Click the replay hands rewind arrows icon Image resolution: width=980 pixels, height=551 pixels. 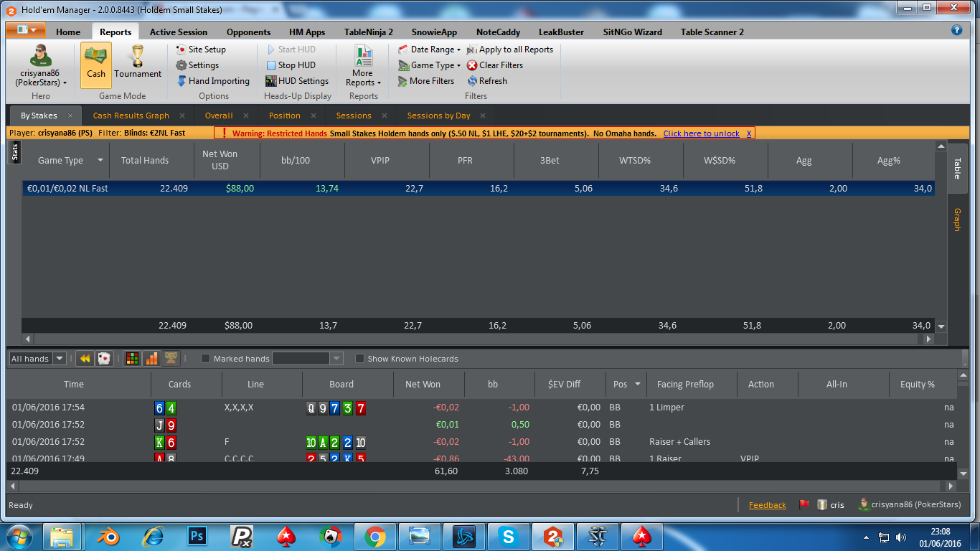[x=85, y=358]
